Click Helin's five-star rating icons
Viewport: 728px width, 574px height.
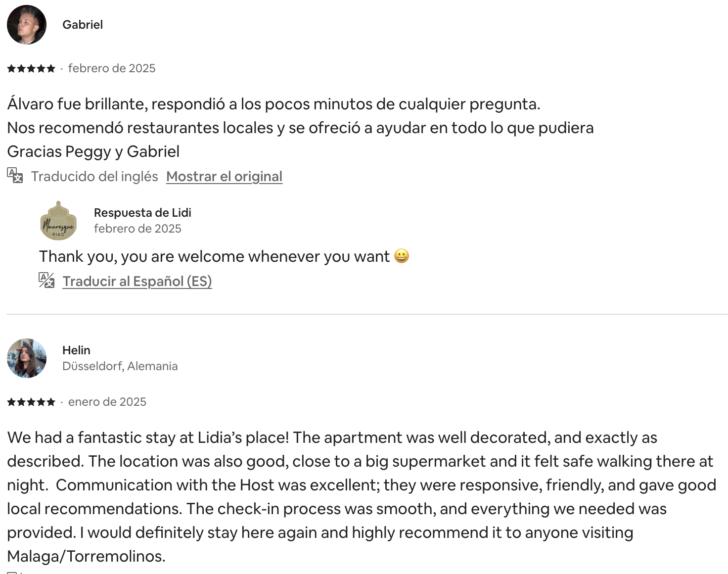[x=31, y=402]
